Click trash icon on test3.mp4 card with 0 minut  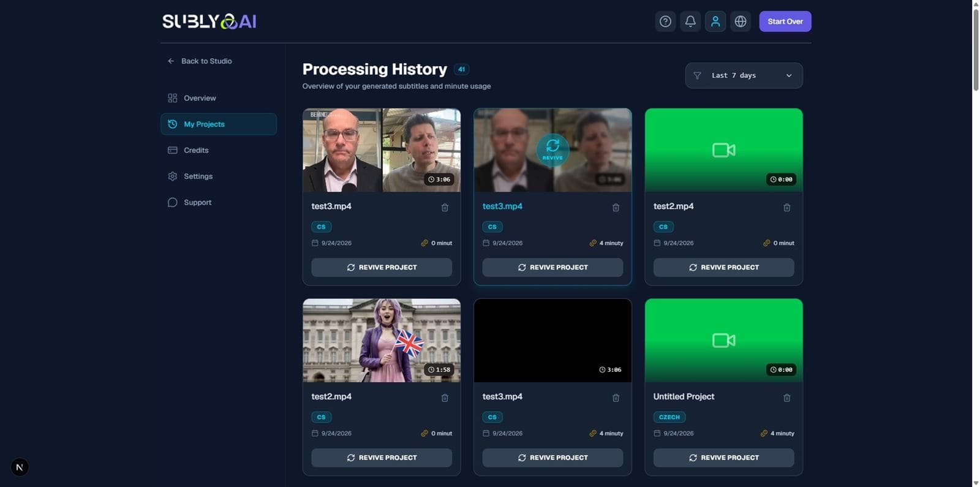[445, 207]
